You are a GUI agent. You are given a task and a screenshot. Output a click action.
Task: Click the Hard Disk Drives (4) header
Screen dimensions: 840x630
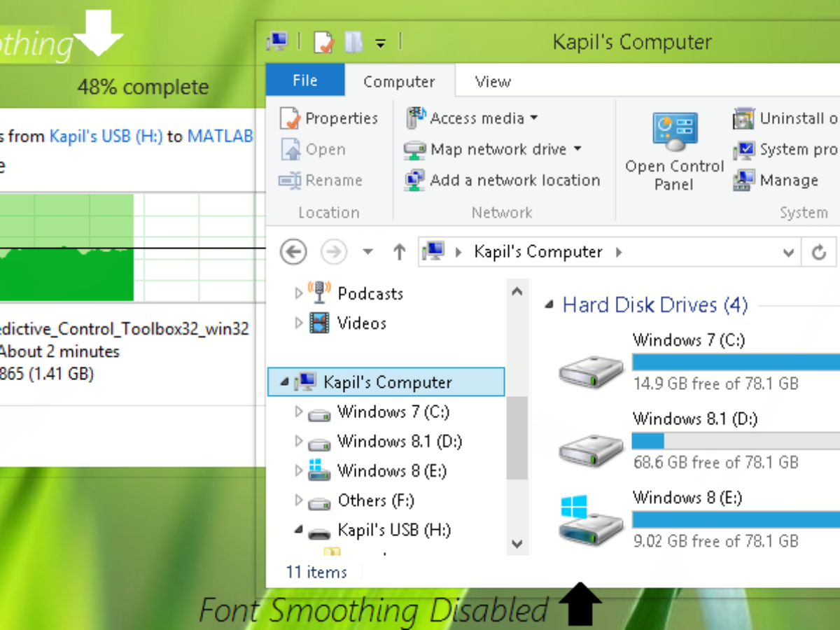(x=655, y=305)
